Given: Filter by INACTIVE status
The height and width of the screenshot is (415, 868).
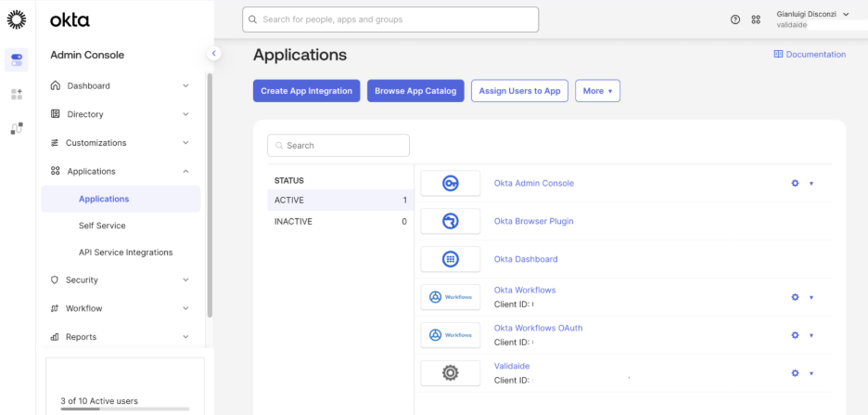Looking at the screenshot, I should 340,222.
